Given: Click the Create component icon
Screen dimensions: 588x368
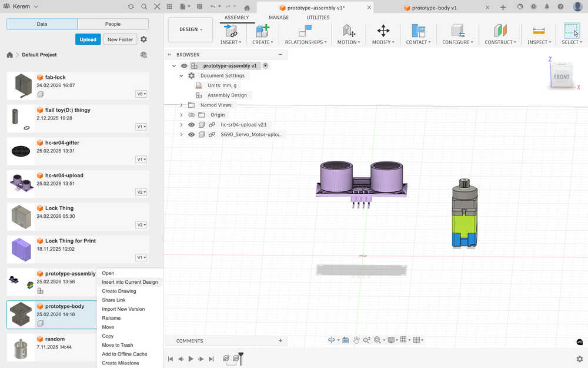Looking at the screenshot, I should tap(262, 31).
